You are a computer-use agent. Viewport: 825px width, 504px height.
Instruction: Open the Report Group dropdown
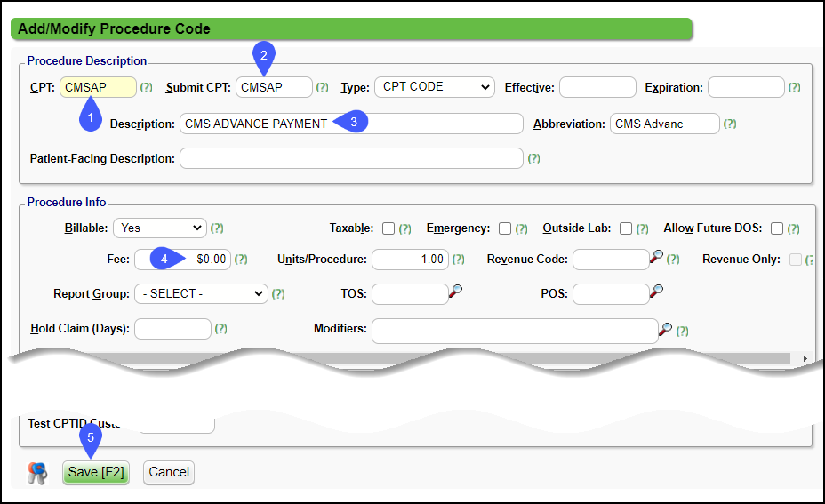tap(200, 293)
